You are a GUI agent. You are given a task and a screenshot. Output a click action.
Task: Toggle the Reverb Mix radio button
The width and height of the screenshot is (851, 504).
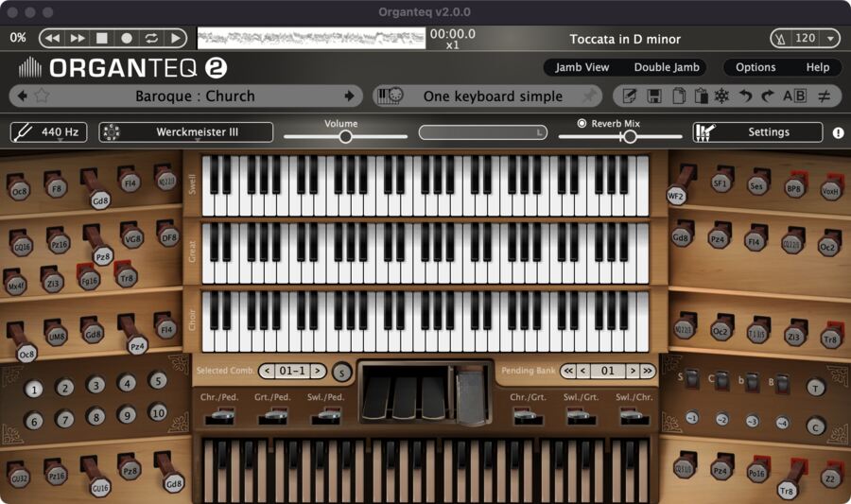coord(582,123)
